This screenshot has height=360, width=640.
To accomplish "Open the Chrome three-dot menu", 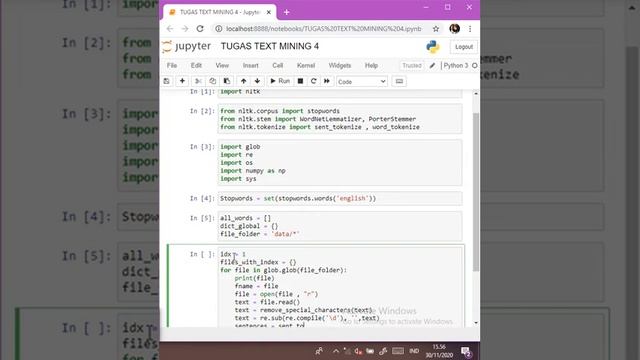I will point(470,29).
